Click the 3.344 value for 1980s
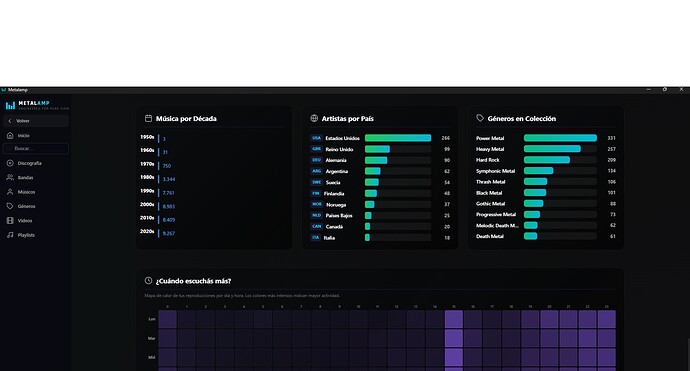Image resolution: width=690 pixels, height=371 pixels. (x=169, y=180)
